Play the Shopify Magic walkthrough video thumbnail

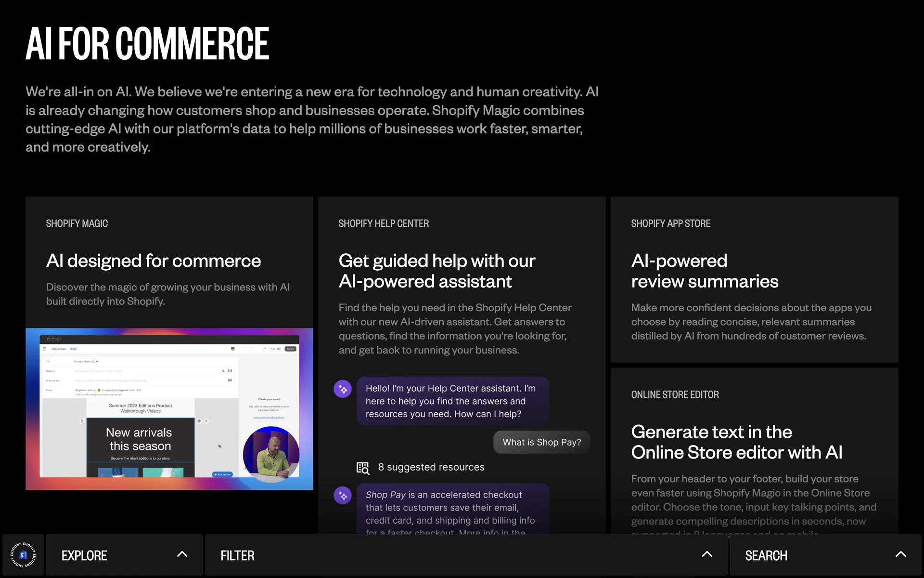(x=169, y=409)
